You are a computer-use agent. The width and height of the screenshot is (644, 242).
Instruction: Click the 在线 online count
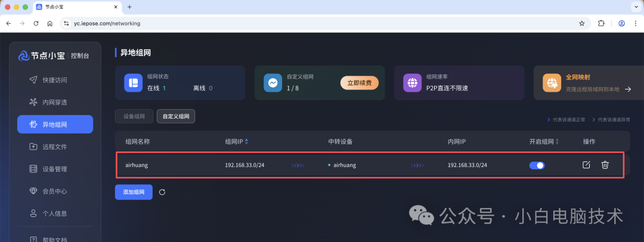click(156, 88)
